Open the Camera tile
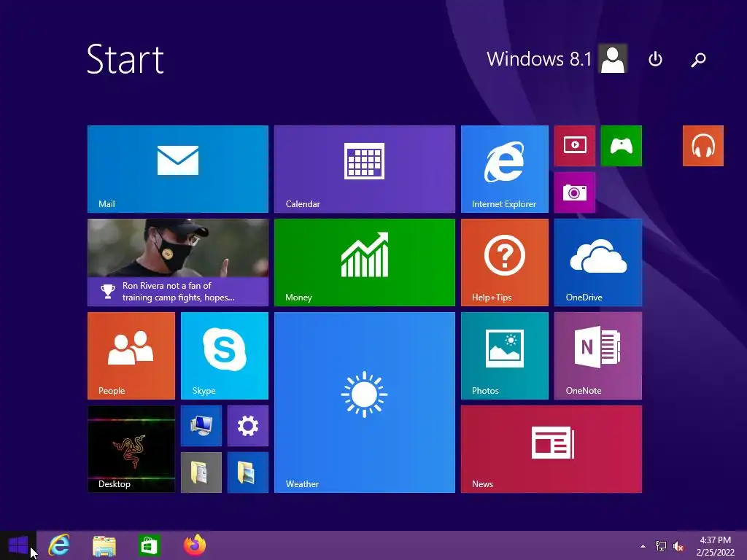The width and height of the screenshot is (747, 560). click(575, 192)
